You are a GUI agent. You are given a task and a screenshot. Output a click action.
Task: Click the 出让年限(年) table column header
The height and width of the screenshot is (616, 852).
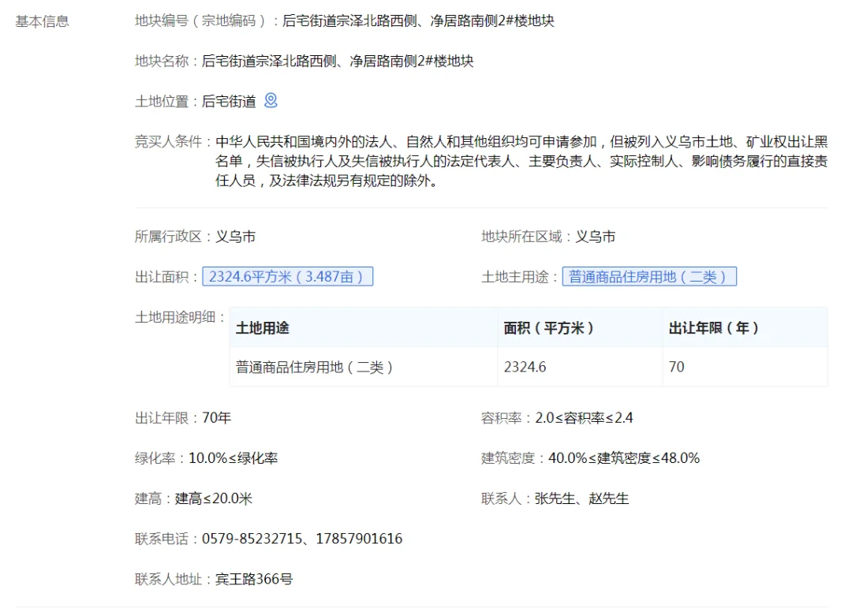point(745,327)
